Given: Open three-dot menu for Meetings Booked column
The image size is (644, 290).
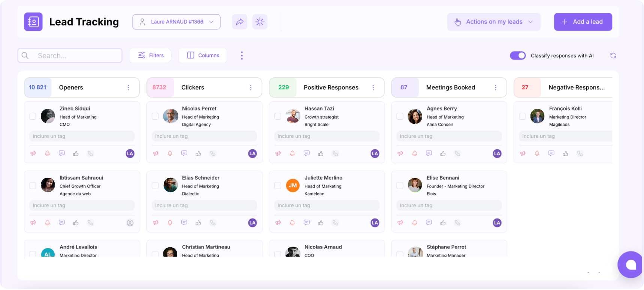Looking at the screenshot, I should tap(495, 88).
